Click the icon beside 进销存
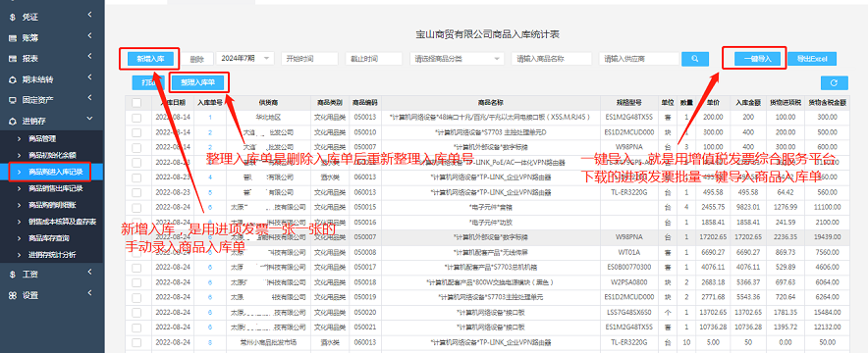The image size is (868, 353). [12, 121]
